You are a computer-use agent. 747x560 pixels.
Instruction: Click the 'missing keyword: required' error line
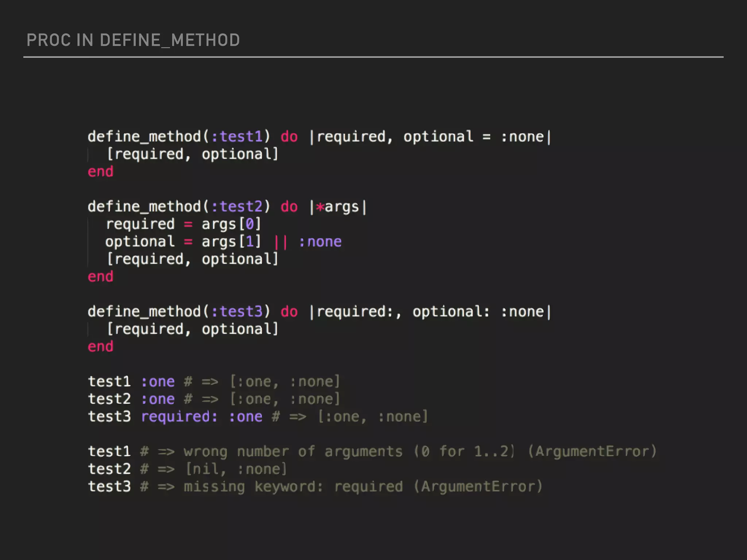click(315, 487)
